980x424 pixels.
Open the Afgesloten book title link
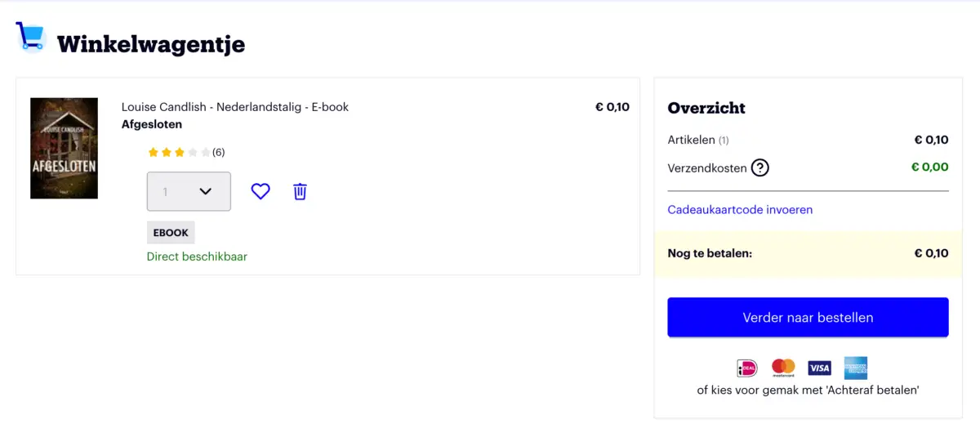pyautogui.click(x=152, y=124)
